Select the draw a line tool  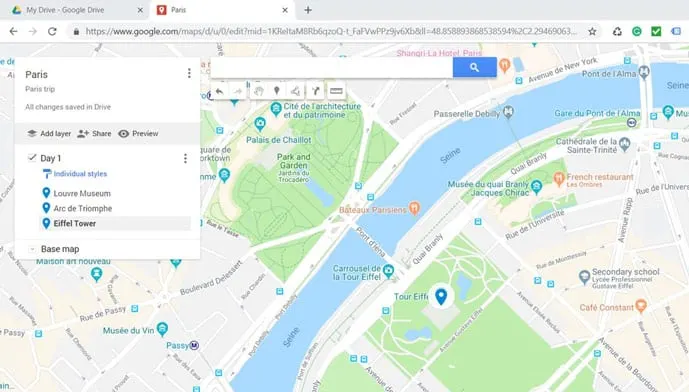296,91
